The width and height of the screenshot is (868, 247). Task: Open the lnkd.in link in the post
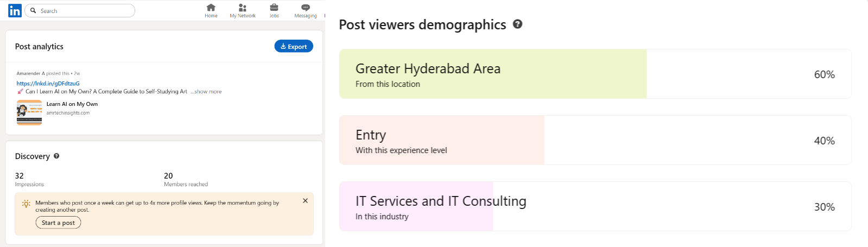[48, 84]
